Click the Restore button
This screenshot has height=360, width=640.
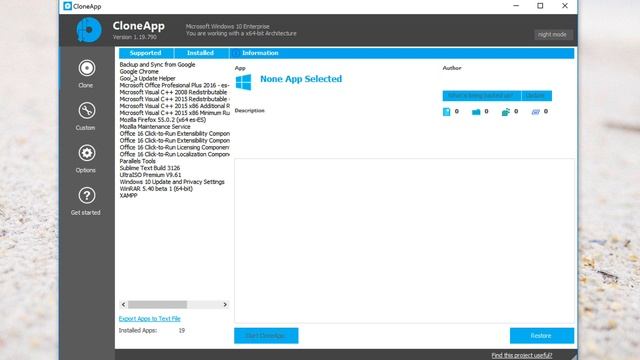coord(542,336)
